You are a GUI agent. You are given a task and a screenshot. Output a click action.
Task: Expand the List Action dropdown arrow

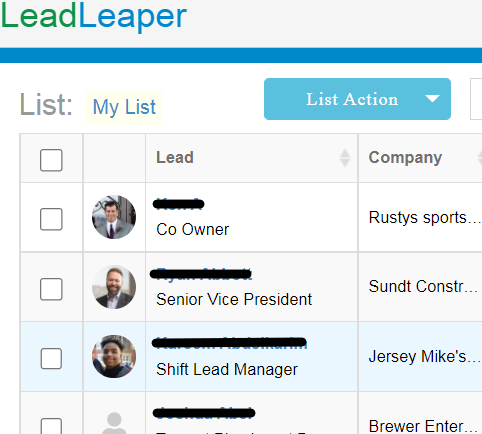point(432,99)
